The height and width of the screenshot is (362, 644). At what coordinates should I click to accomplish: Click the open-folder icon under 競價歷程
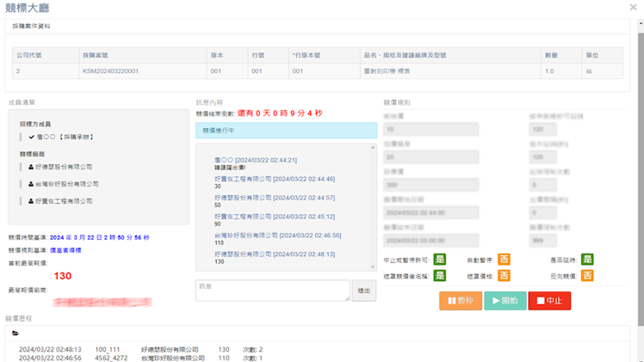coord(15,334)
